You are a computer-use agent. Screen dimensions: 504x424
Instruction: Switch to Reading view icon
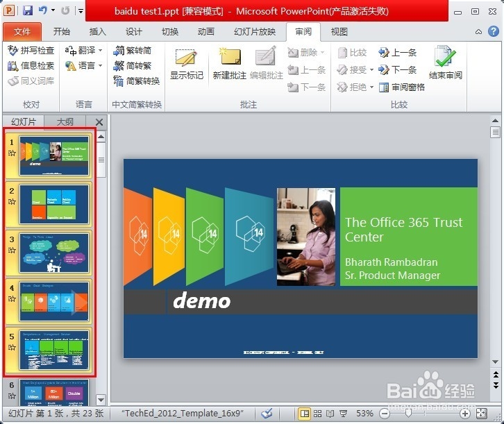coord(330,413)
